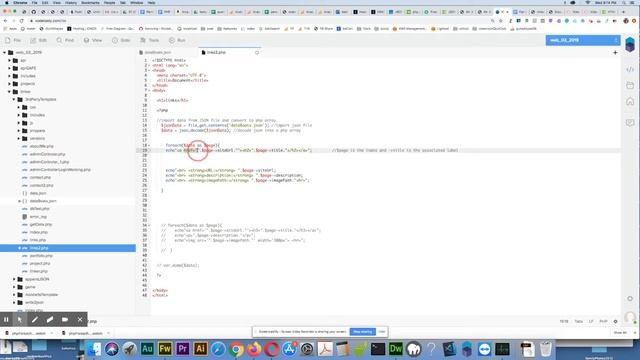Image resolution: width=640 pixels, height=360 pixels.
Task: Click the browser reload button
Action: 22,20
